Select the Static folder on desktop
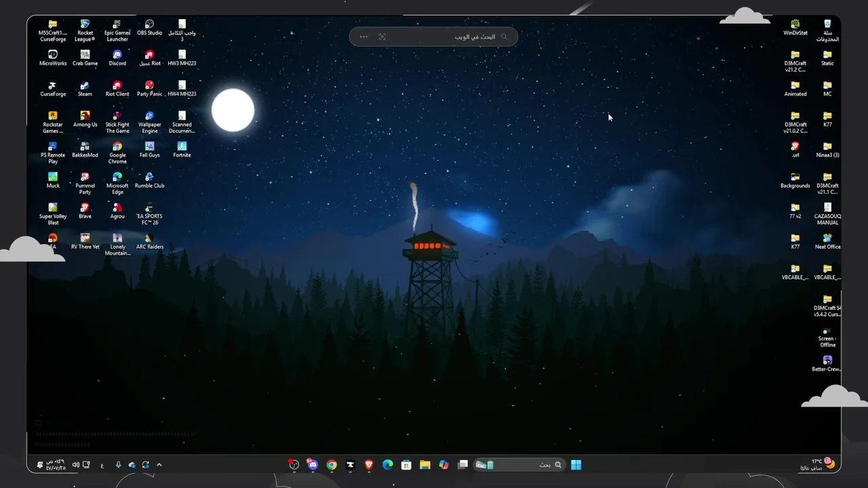The image size is (868, 488). click(827, 58)
